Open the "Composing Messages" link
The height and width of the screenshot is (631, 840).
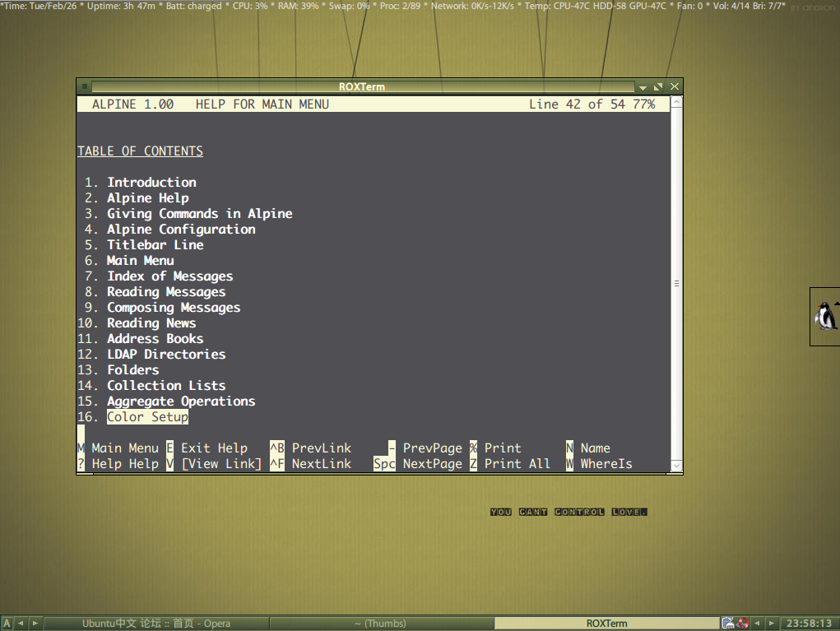point(174,308)
